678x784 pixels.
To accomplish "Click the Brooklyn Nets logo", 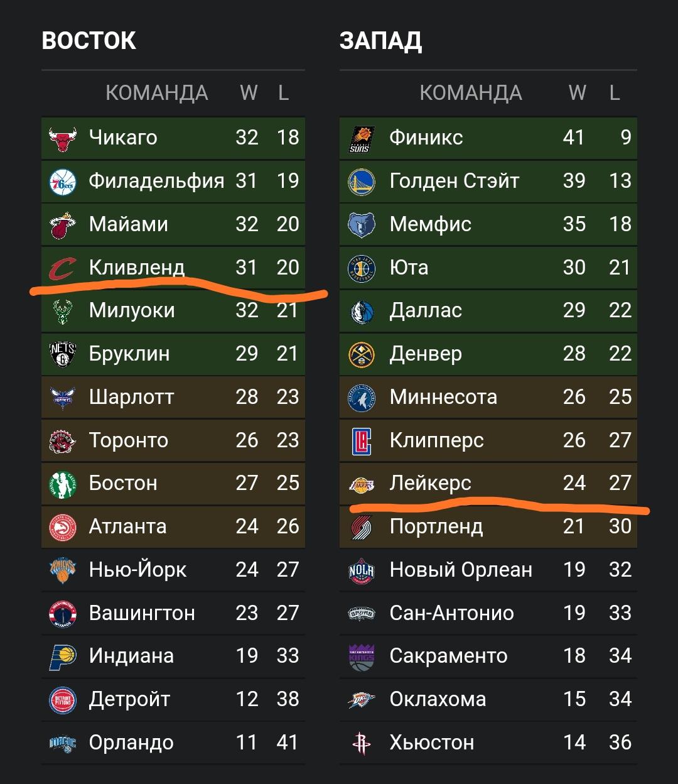I will pos(63,355).
